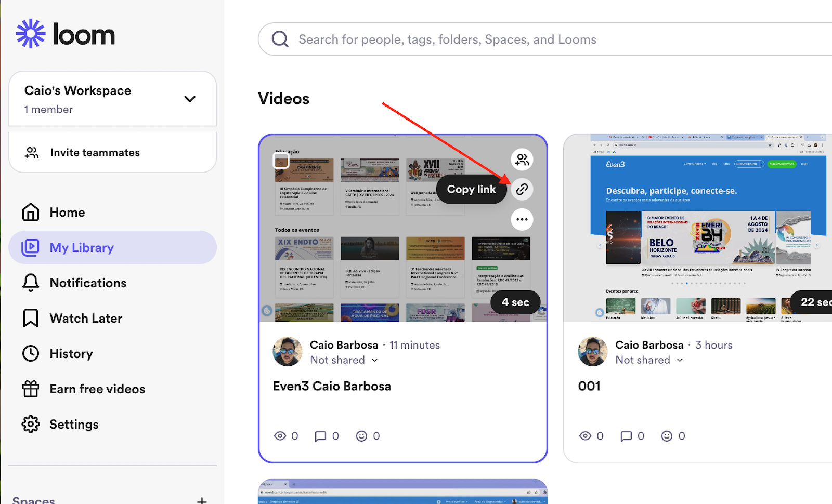Open the 001 video thumbnail
Viewport: 832px width, 504px height.
[x=698, y=228]
